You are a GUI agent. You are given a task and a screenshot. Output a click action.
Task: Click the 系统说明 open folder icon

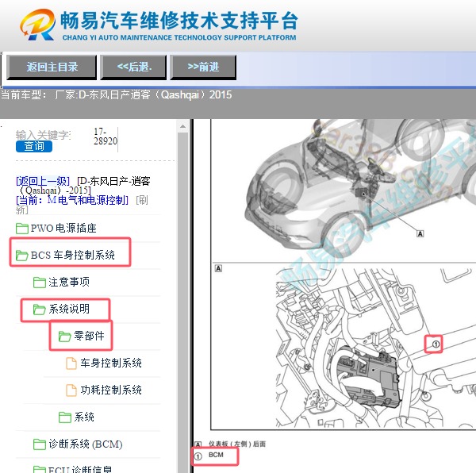coord(40,310)
